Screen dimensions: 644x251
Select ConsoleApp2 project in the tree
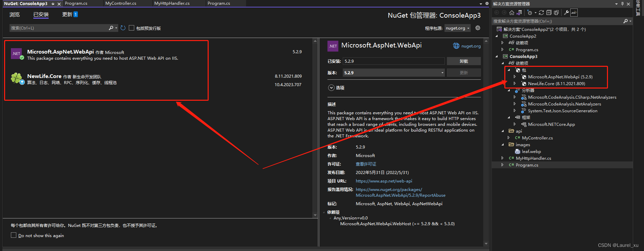click(x=523, y=36)
